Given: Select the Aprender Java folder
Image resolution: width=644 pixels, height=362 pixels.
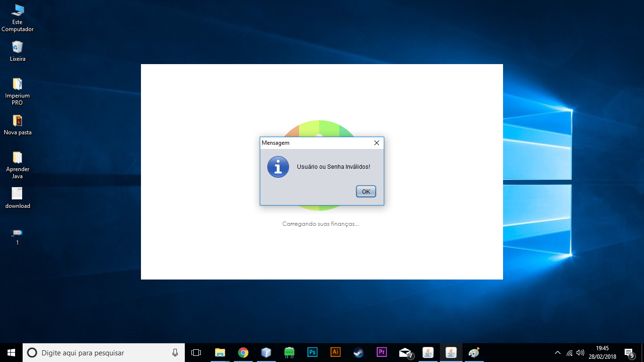Looking at the screenshot, I should (17, 165).
